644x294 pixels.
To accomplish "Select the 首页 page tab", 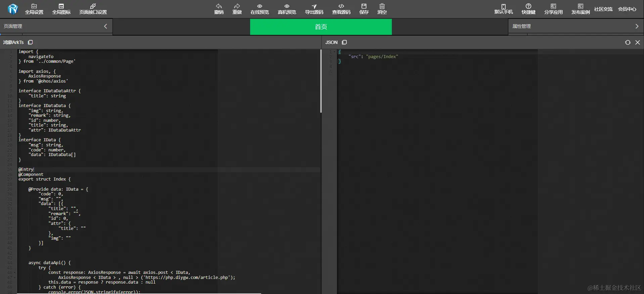I will tap(321, 27).
